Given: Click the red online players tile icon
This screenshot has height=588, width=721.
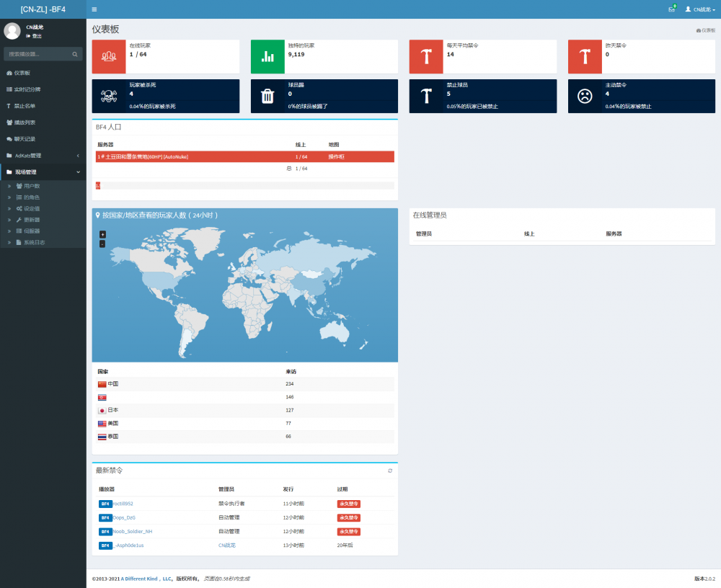Looking at the screenshot, I should click(109, 56).
